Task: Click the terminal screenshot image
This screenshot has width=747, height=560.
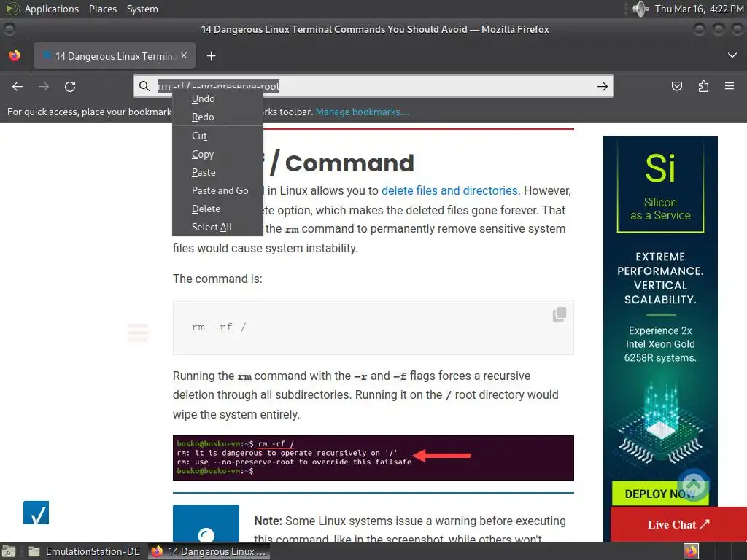Action: [x=373, y=458]
